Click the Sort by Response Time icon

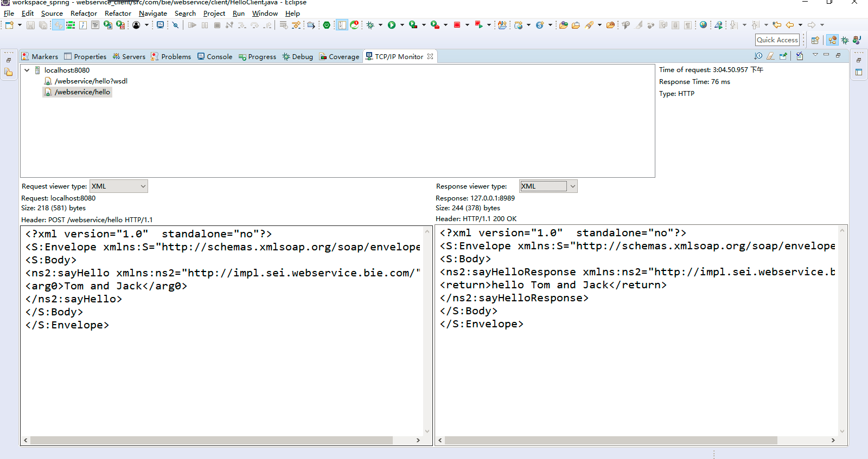758,56
